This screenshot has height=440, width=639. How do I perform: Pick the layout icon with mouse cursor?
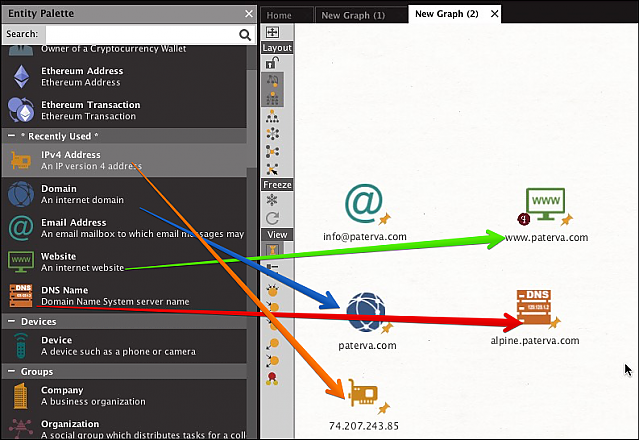[x=272, y=169]
